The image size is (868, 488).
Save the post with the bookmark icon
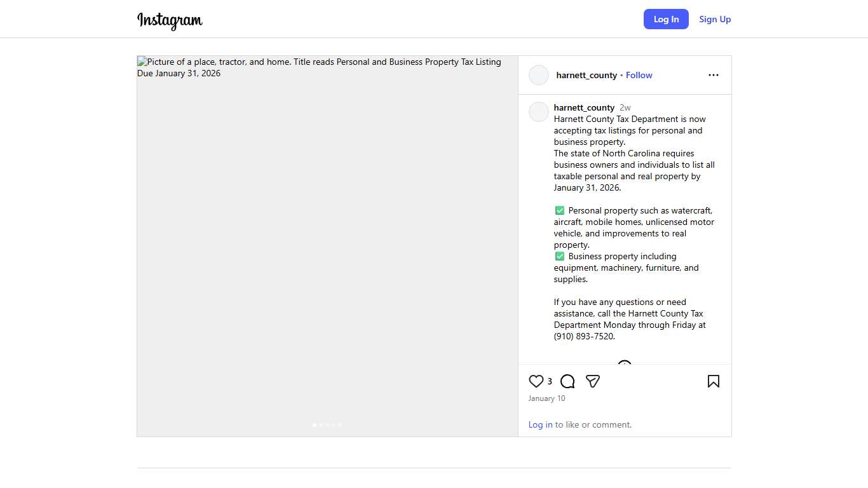(x=713, y=381)
